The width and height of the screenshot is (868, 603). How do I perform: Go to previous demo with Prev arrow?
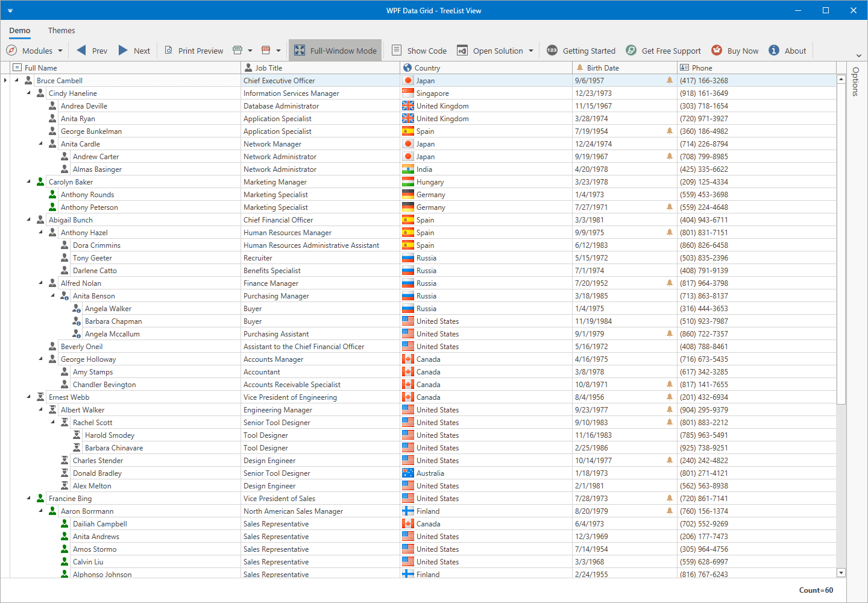click(x=82, y=51)
